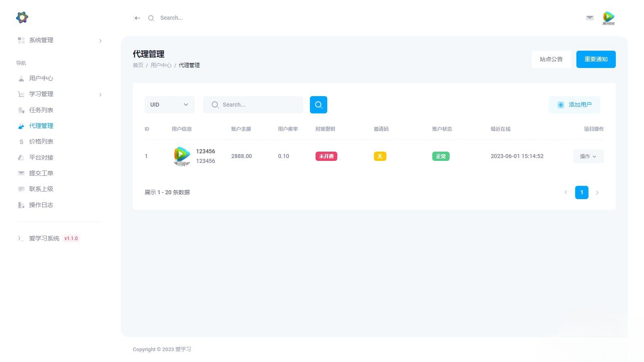Click the 站点公告 button
The width and height of the screenshot is (644, 362).
click(x=551, y=59)
